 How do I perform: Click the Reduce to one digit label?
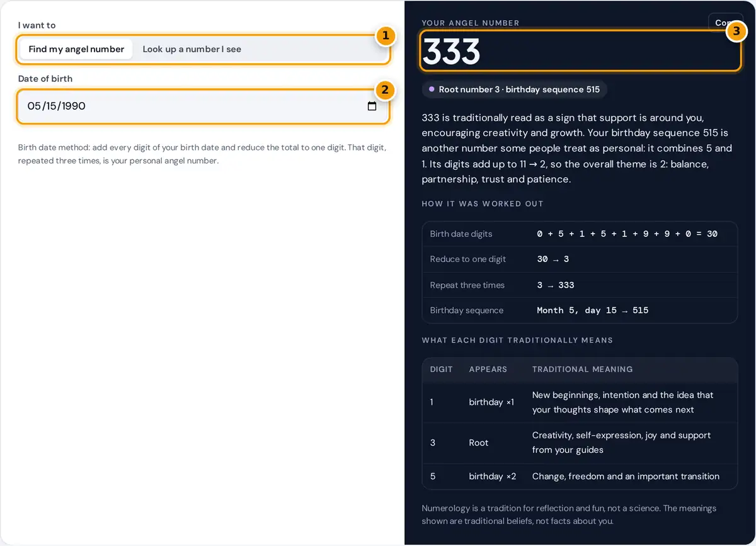tap(468, 259)
